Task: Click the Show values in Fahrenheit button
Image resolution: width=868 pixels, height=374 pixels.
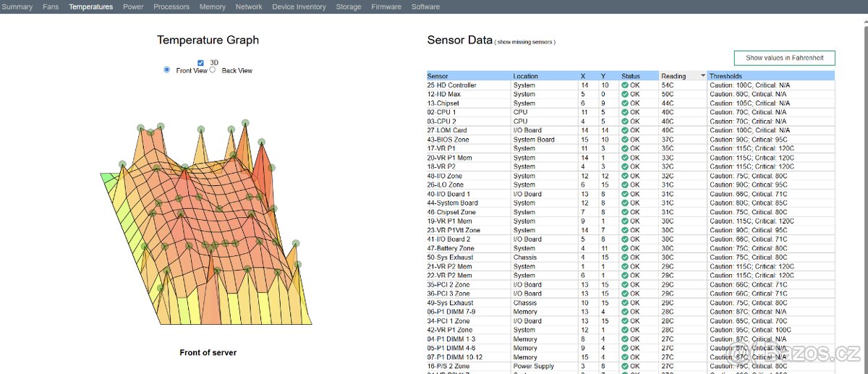Action: coord(784,58)
